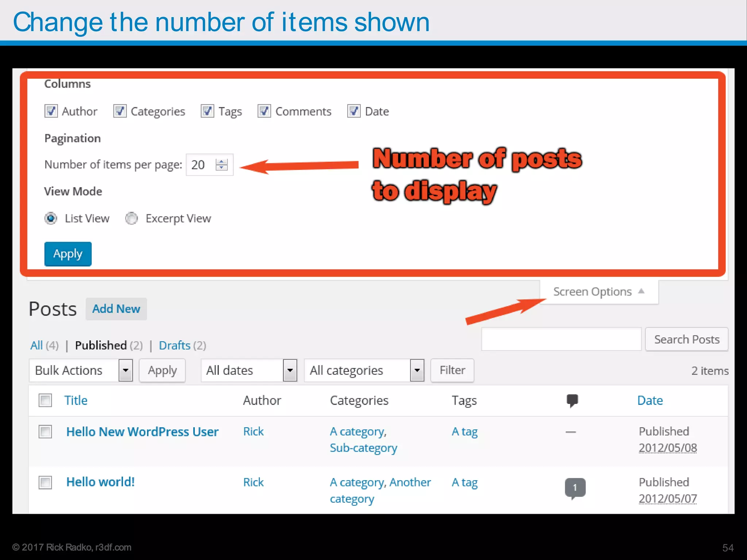Sort posts by the Date column header

point(650,400)
